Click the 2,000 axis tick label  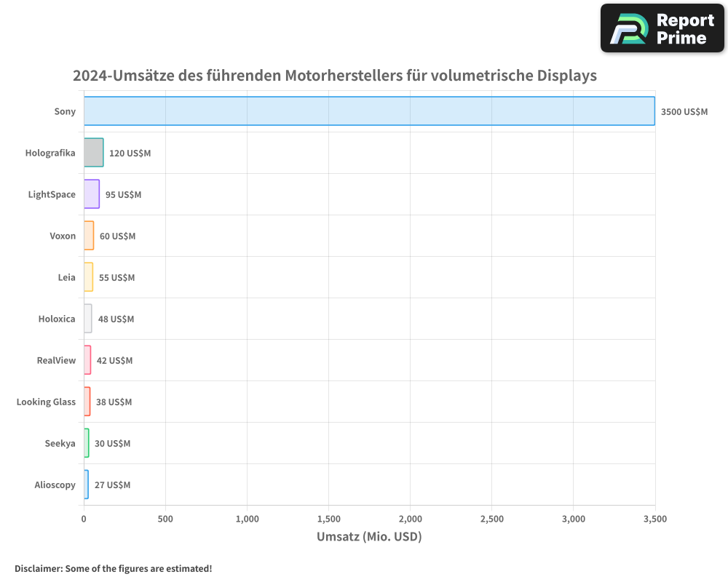tap(410, 519)
